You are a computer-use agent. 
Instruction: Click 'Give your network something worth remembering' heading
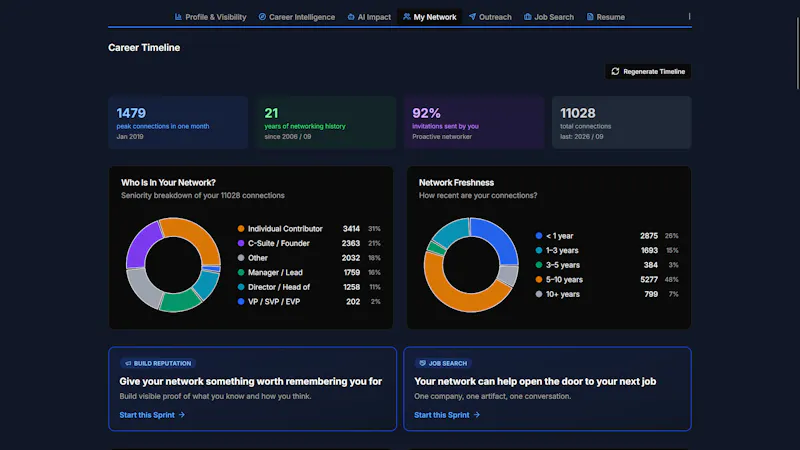251,381
